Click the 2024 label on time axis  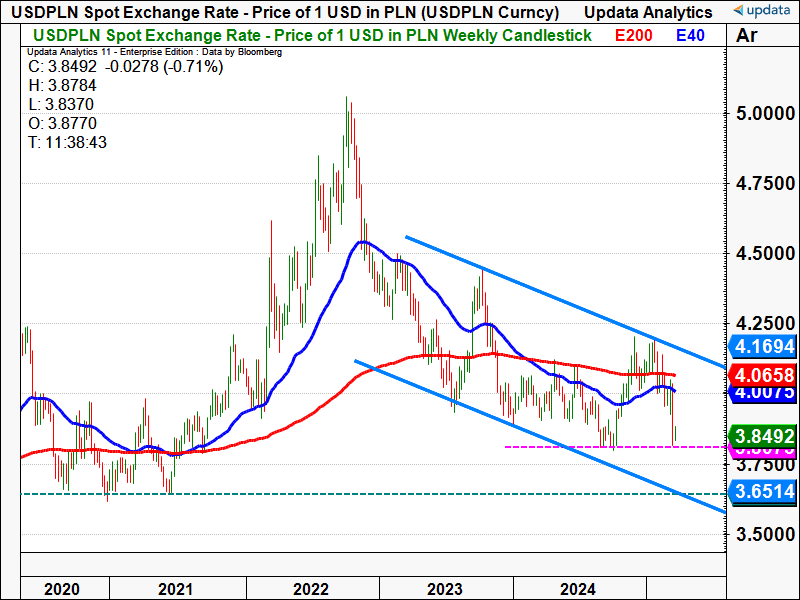pos(580,588)
